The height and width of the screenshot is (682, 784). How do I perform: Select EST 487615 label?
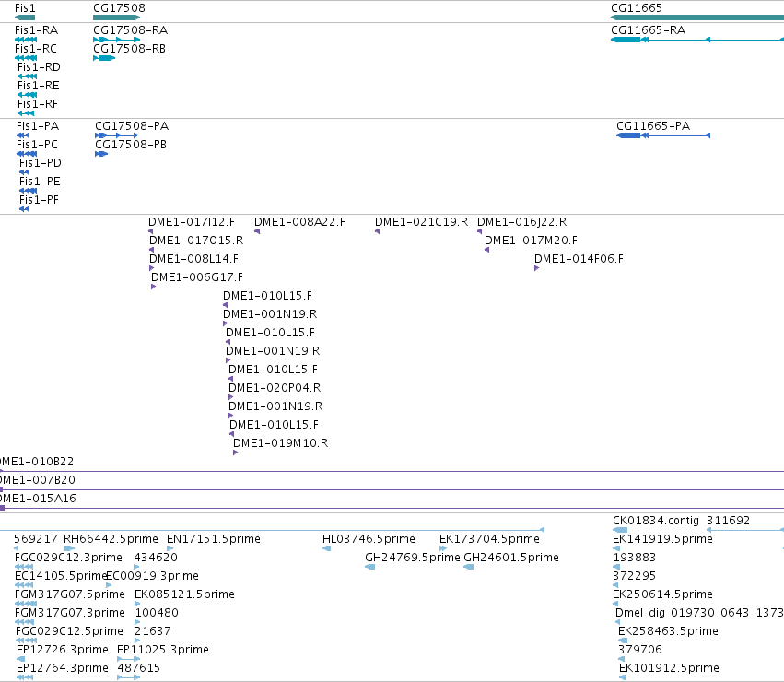[138, 669]
